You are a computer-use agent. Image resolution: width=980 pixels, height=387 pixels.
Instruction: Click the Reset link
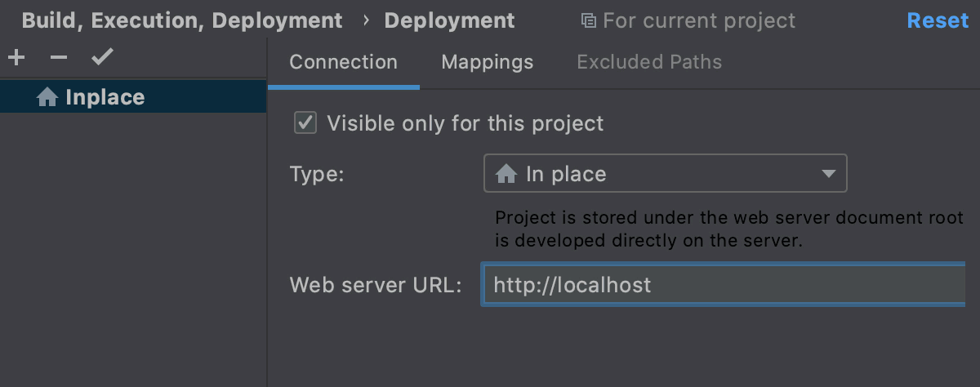coord(937,20)
